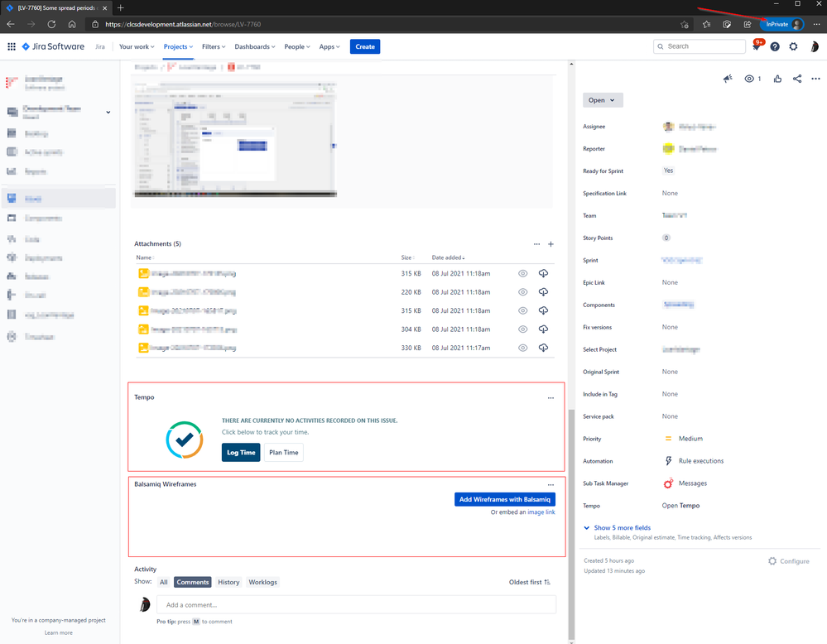Click Log Time in Tempo
827x644 pixels.
click(241, 453)
